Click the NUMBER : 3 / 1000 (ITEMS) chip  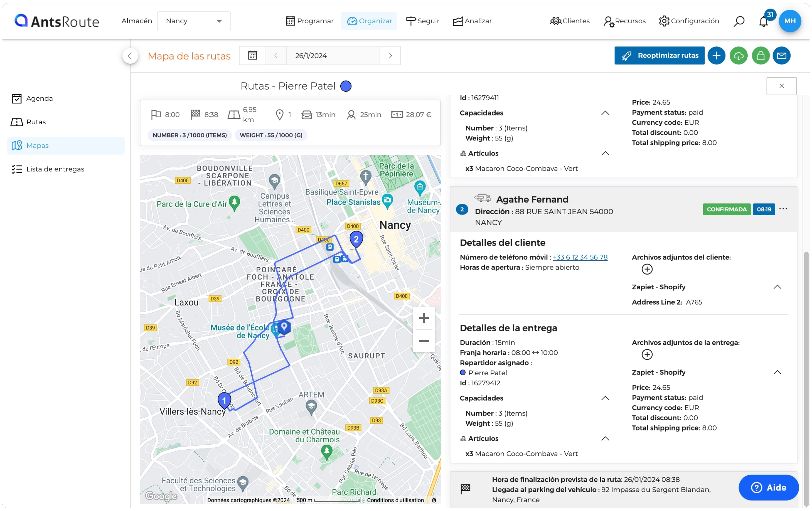pos(189,135)
